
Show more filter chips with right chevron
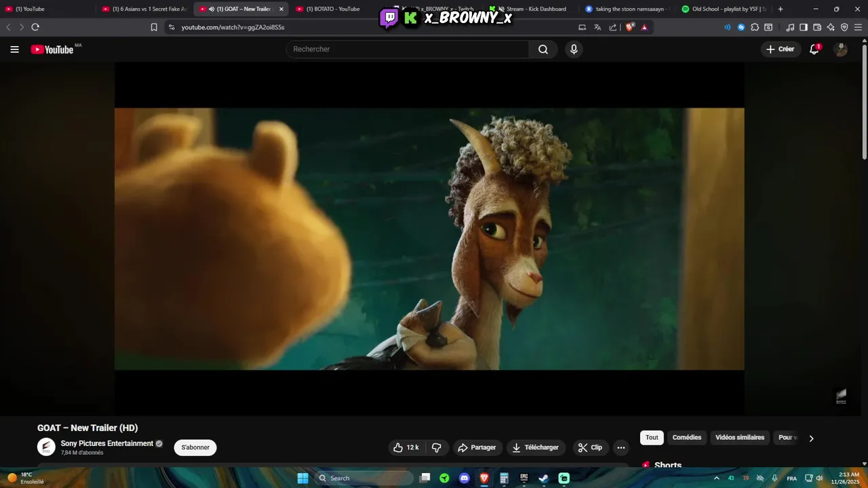[811, 439]
